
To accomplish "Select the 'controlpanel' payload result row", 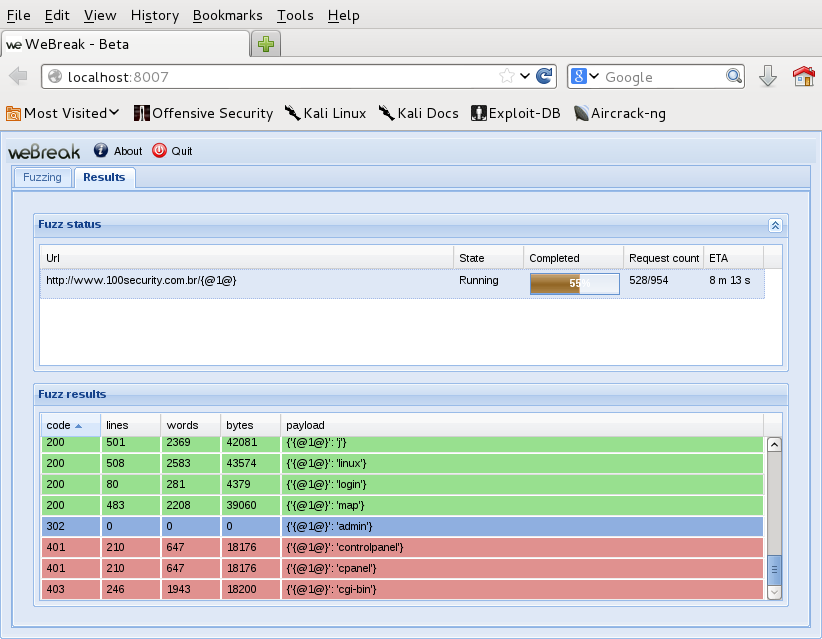I will point(402,547).
